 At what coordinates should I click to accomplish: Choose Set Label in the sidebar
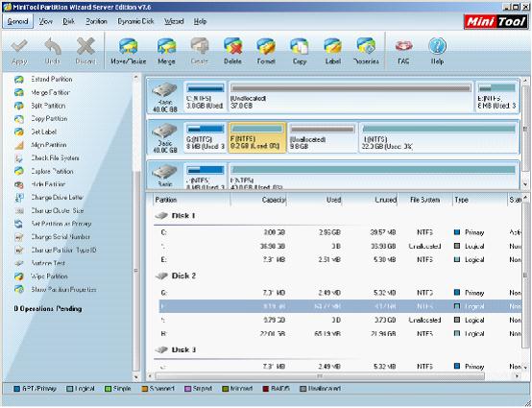pyautogui.click(x=44, y=132)
